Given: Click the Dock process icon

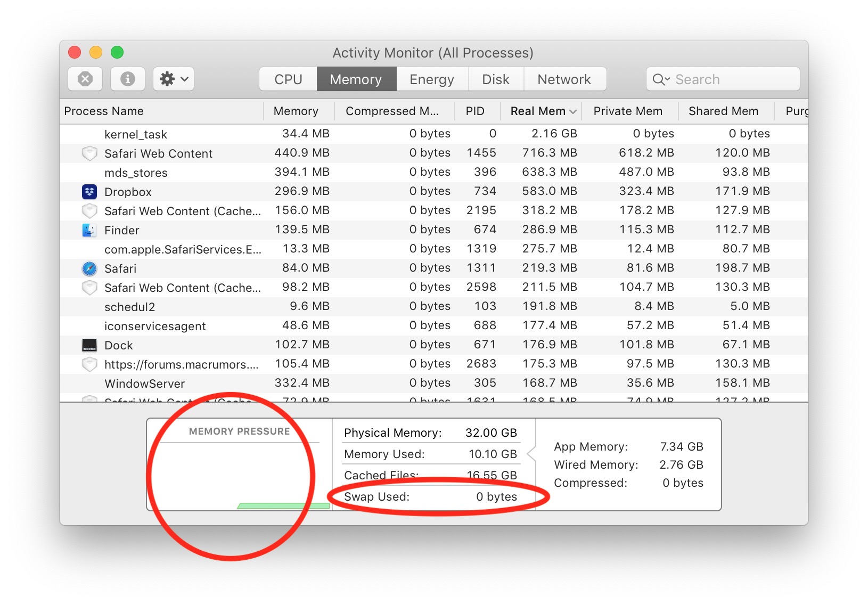Looking at the screenshot, I should point(89,345).
